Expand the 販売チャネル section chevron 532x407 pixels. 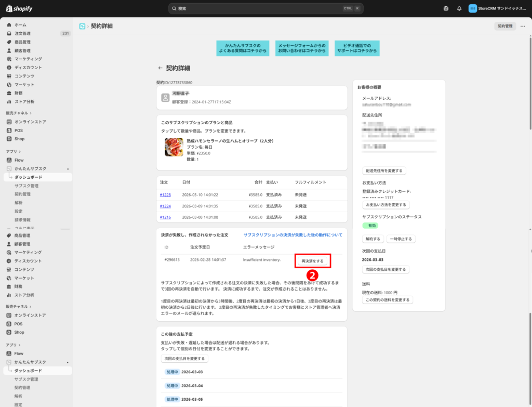coord(31,113)
